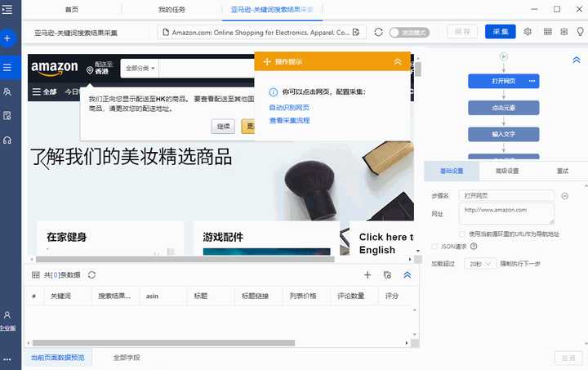Open the 基础设置 tab
This screenshot has width=588, height=370.
(452, 171)
